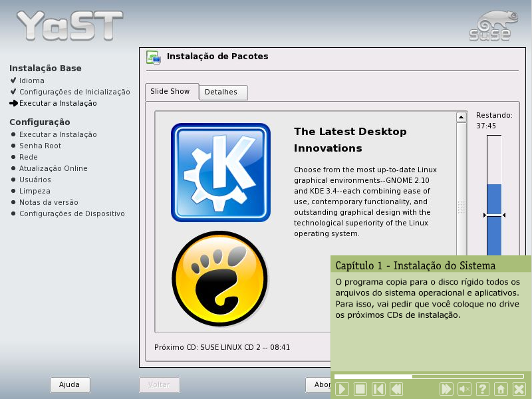Screen dimensions: 532x399
Task: Click the GNOME foot logo image
Action: click(220, 279)
